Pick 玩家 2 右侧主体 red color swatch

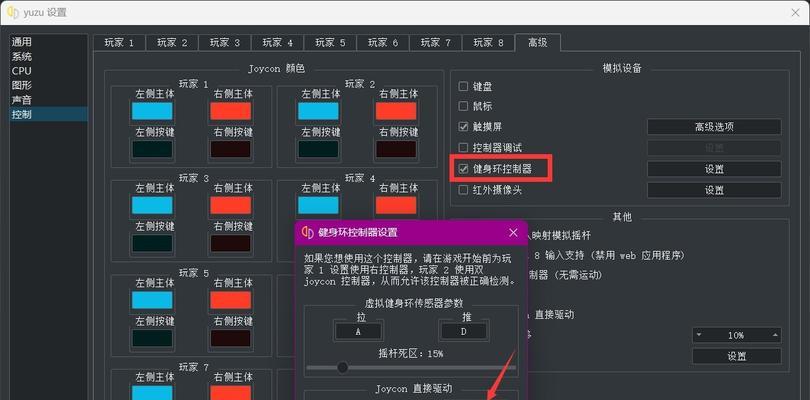pos(396,111)
